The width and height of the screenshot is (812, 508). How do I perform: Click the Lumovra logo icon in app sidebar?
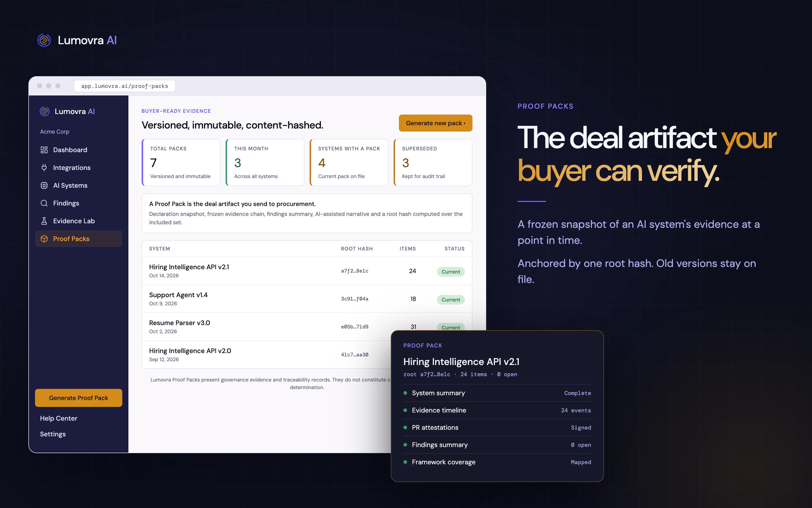click(45, 111)
